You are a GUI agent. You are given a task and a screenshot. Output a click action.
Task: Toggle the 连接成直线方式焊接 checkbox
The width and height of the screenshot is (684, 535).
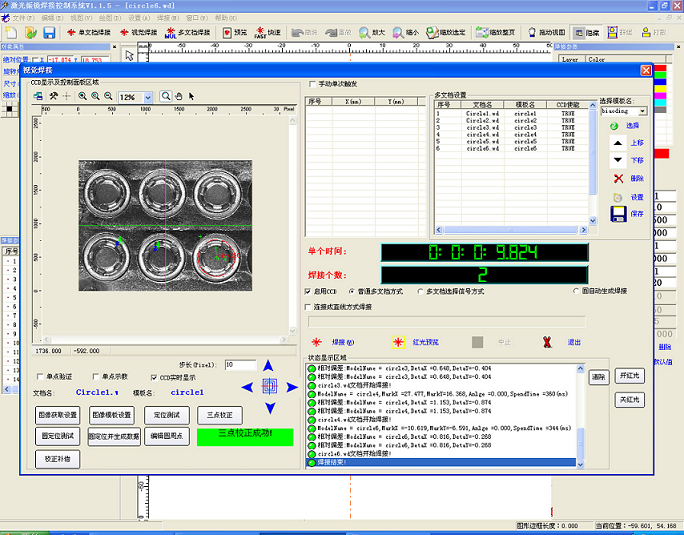(308, 307)
